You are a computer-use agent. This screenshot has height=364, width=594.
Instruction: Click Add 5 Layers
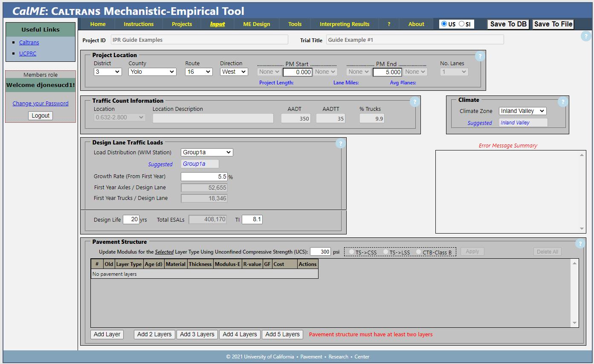click(x=282, y=334)
